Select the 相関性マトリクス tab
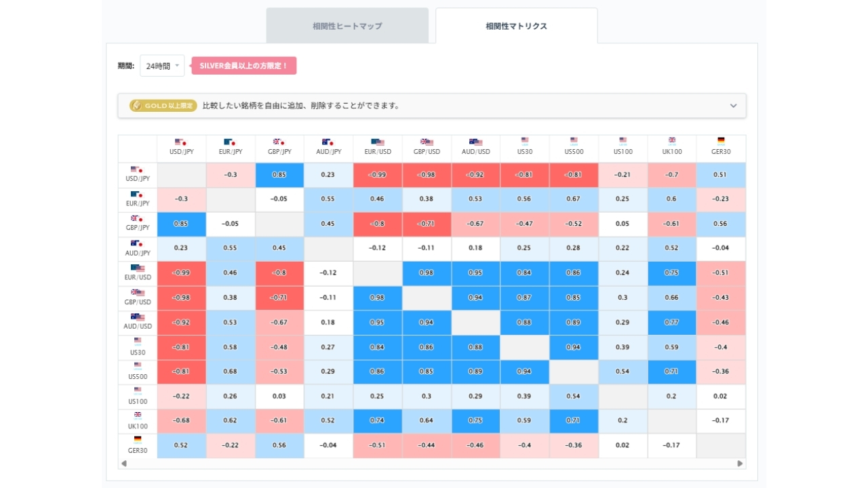Image resolution: width=868 pixels, height=488 pixels. tap(517, 26)
